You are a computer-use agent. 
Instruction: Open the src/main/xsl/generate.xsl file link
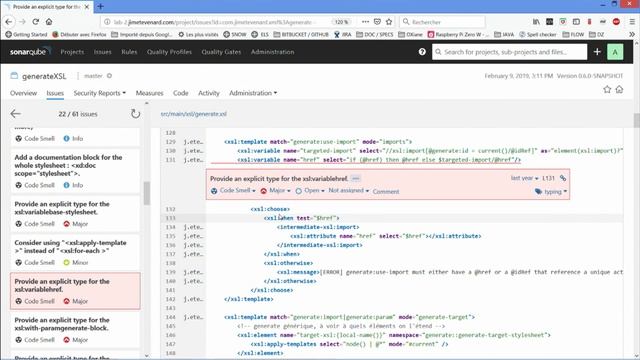pos(193,114)
